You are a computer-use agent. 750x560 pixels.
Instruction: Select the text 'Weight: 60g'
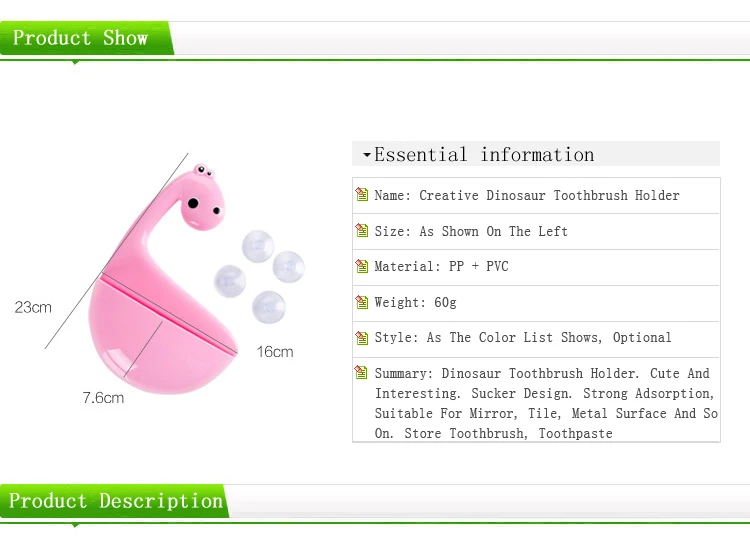[416, 302]
